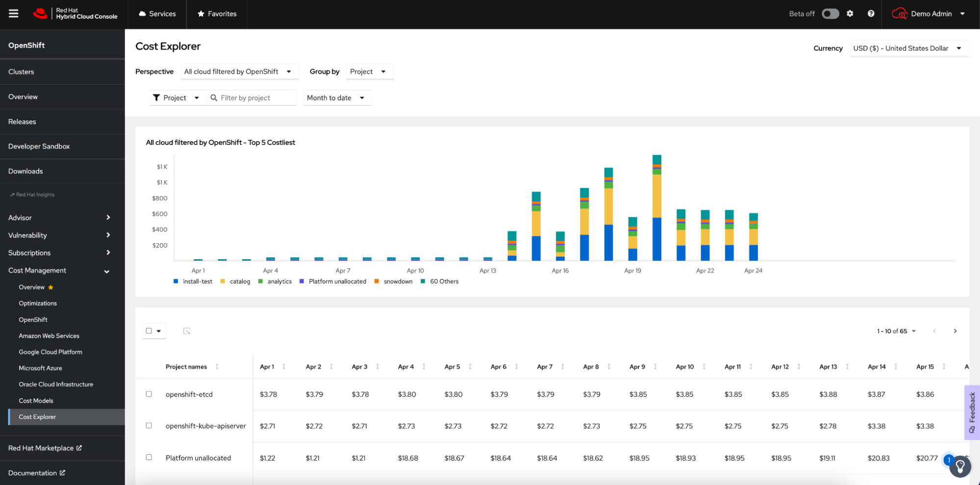Open the help question mark icon
The height and width of the screenshot is (485, 980).
coord(871,14)
